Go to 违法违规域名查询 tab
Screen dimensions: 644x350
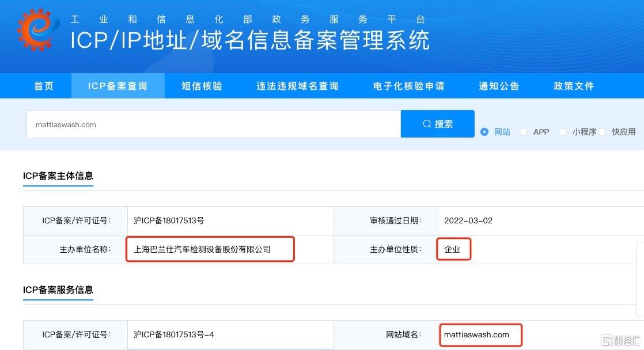coord(297,86)
